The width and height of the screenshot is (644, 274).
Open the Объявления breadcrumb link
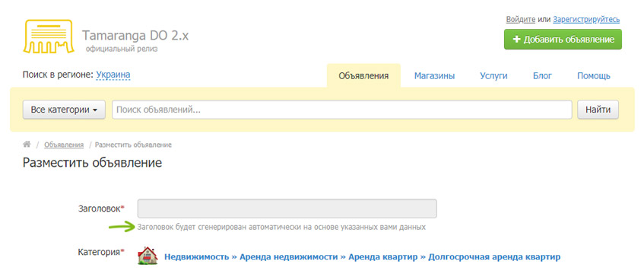64,145
